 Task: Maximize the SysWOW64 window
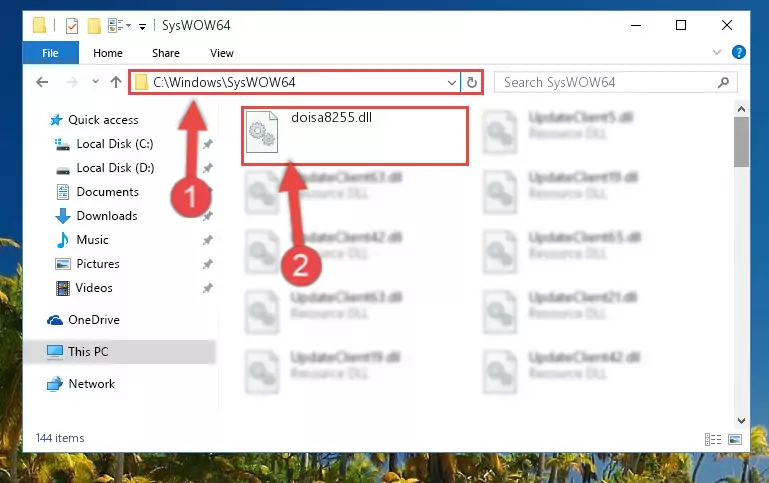[x=681, y=25]
